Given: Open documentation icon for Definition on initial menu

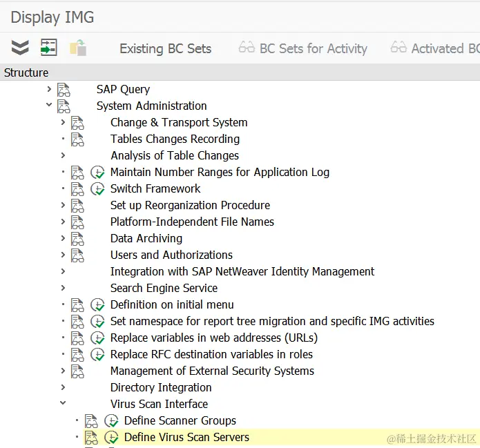Looking at the screenshot, I should pos(77,305).
